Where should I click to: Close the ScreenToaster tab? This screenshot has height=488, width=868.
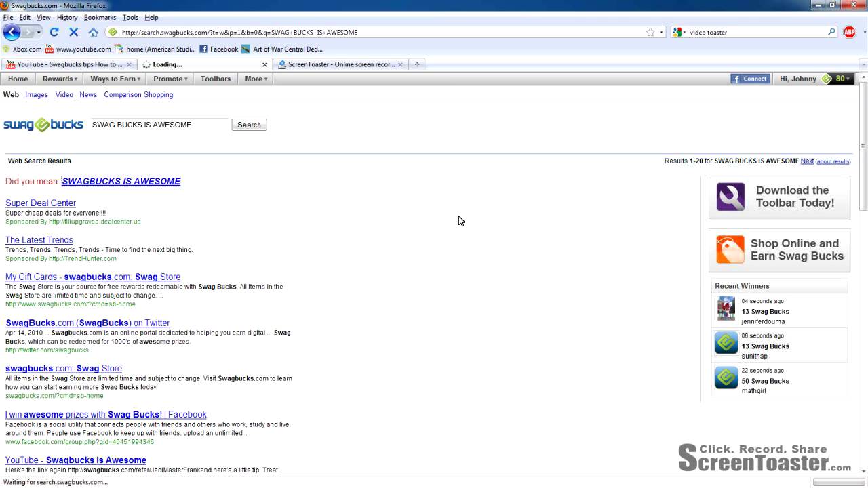[x=400, y=64]
